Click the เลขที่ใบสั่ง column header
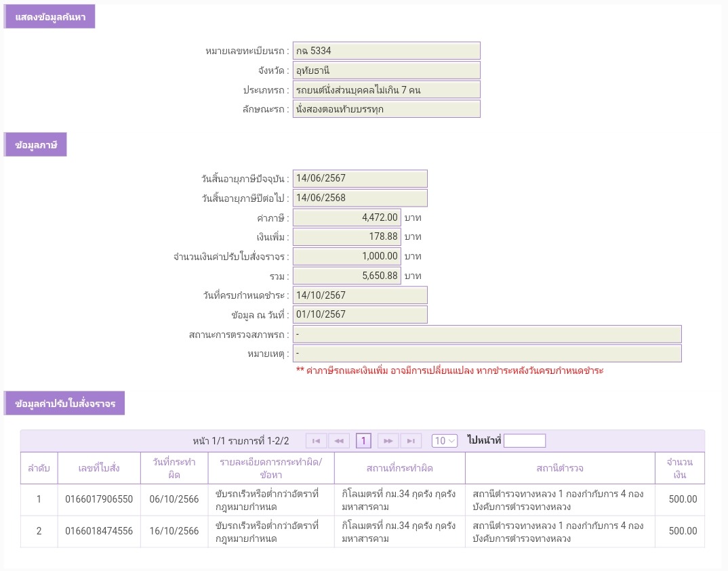The image size is (728, 571). (x=99, y=468)
